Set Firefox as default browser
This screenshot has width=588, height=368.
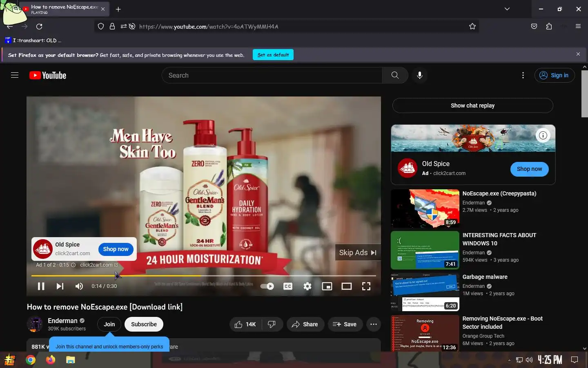coord(273,55)
